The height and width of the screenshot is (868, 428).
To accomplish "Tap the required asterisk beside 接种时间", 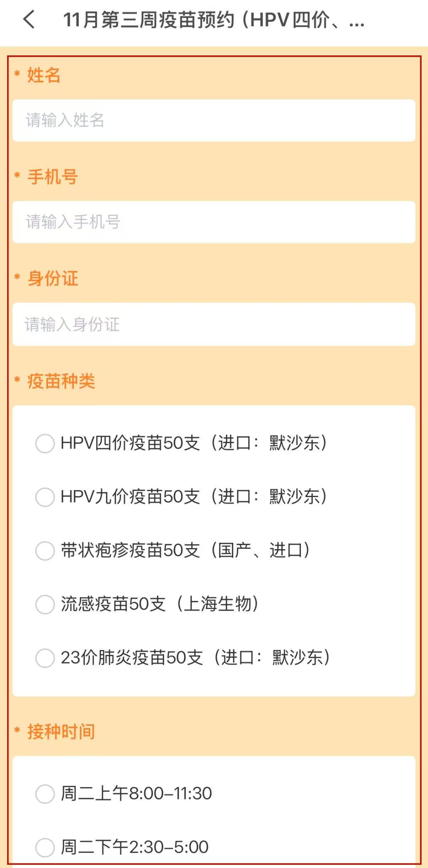I will click(17, 730).
